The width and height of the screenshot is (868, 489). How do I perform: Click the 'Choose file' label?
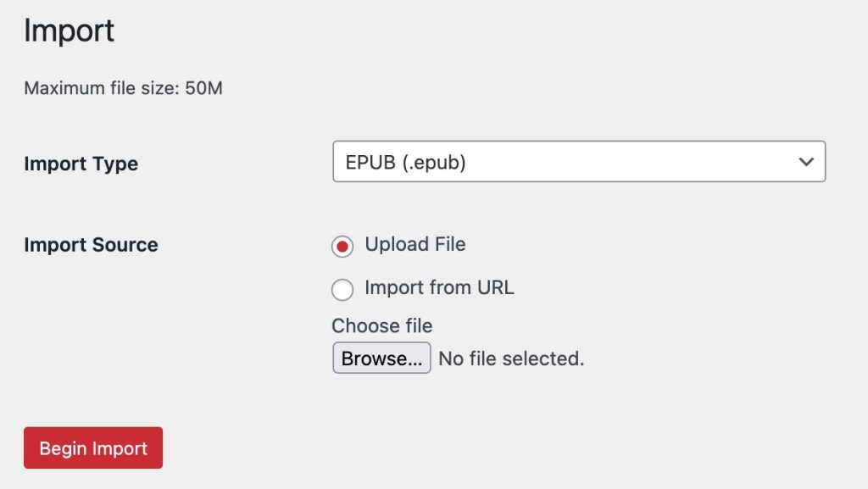[381, 325]
